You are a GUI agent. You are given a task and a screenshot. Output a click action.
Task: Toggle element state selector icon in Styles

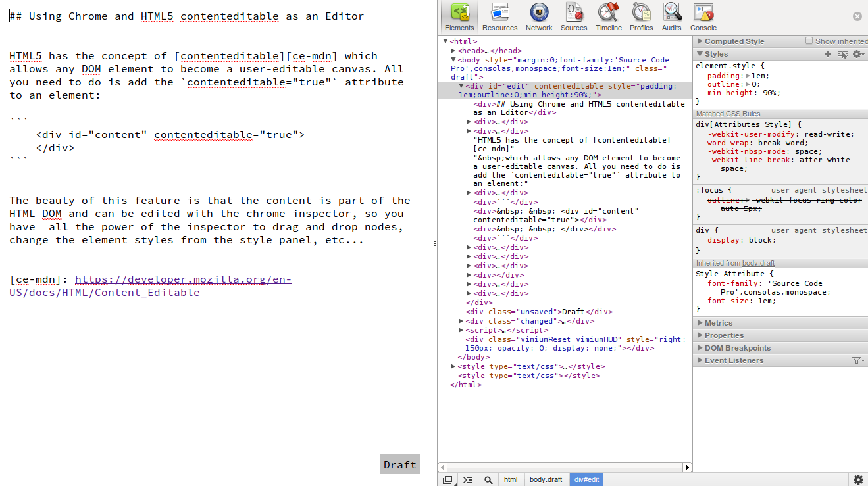[843, 54]
